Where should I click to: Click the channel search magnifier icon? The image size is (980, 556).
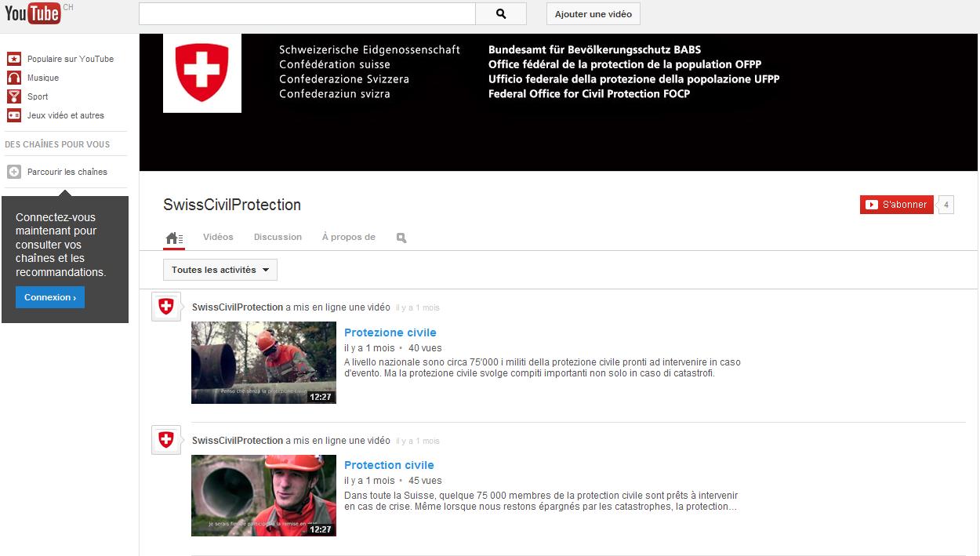[401, 238]
